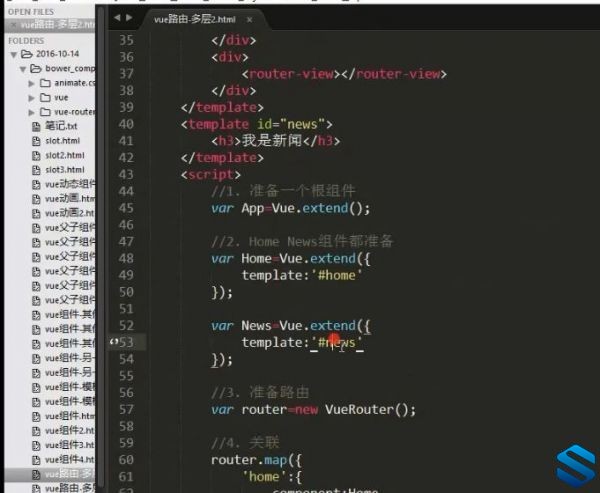Open the 笔记.txt file icon

36,126
